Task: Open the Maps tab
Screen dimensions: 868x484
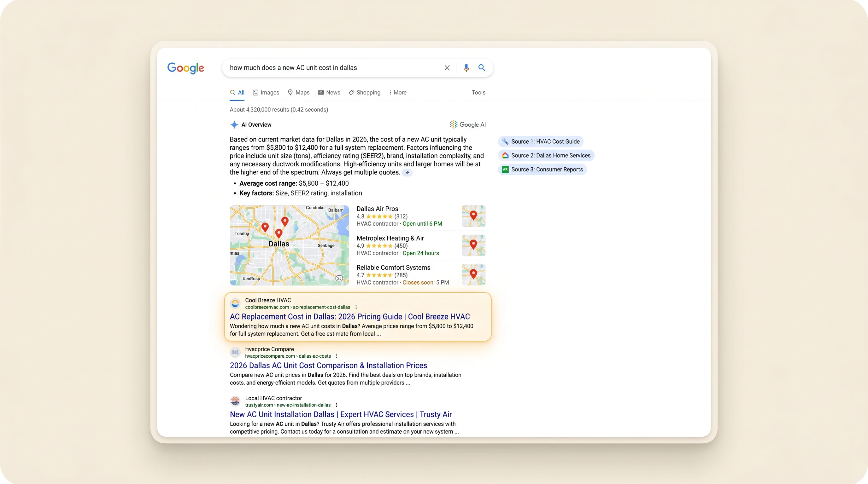Action: point(299,93)
